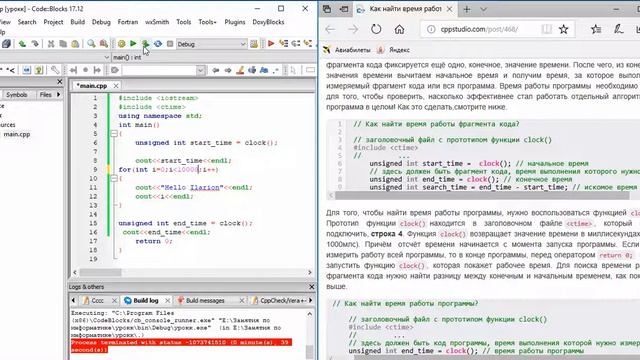Image resolution: width=640 pixels, height=360 pixels.
Task: Open a new browser tab
Action: coord(467,9)
